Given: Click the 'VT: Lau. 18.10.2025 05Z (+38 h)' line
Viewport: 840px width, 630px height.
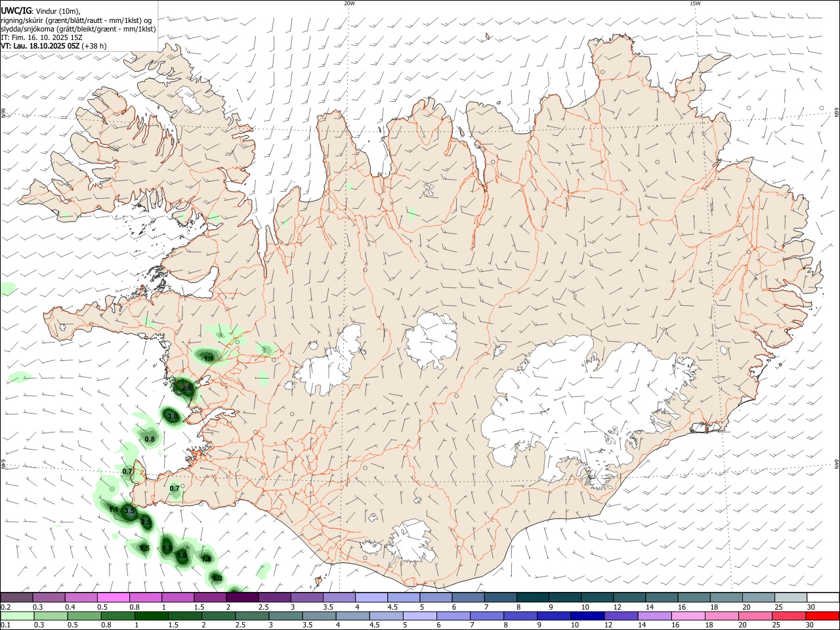Looking at the screenshot, I should pyautogui.click(x=54, y=46).
